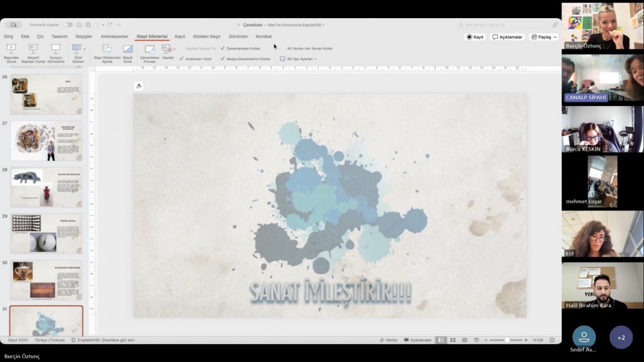The height and width of the screenshot is (362, 644).
Task: Click Slayt Gösterisini Ayarla icon
Action: (x=107, y=49)
